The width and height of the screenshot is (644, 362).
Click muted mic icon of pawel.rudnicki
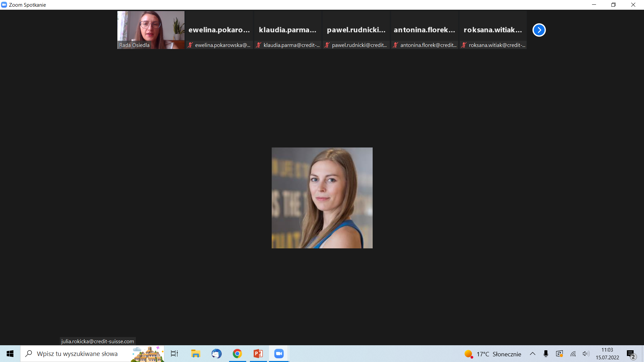(327, 45)
